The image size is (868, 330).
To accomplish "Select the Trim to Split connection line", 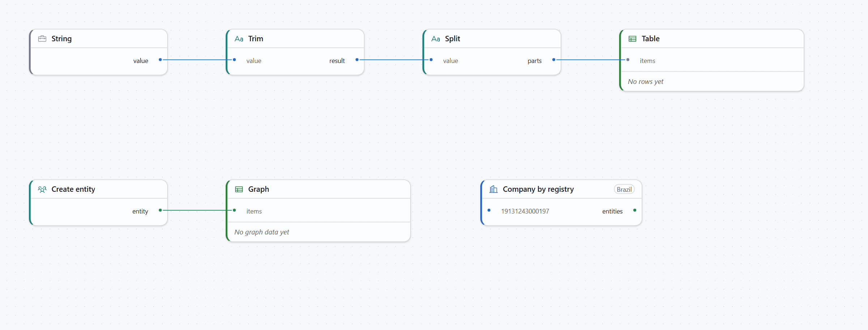I will (x=394, y=60).
